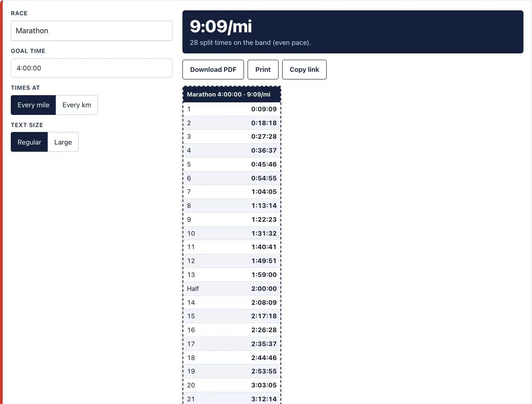532x404 pixels.
Task: Select mile 1 split 0:09:09
Action: point(264,109)
